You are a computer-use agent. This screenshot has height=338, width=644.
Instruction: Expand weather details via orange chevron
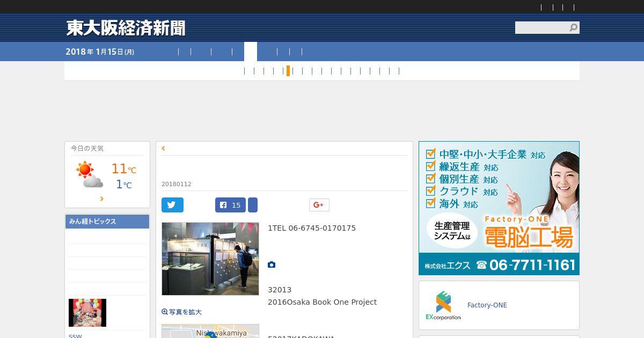[x=102, y=199]
